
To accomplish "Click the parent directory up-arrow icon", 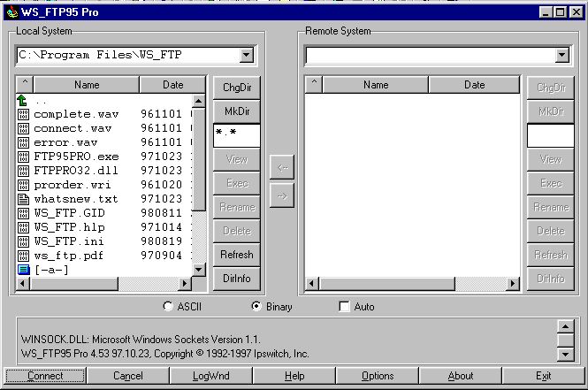I will [x=22, y=100].
